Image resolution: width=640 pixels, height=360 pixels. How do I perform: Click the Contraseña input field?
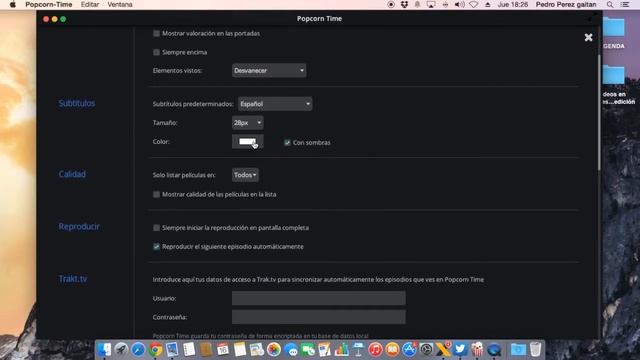click(319, 317)
